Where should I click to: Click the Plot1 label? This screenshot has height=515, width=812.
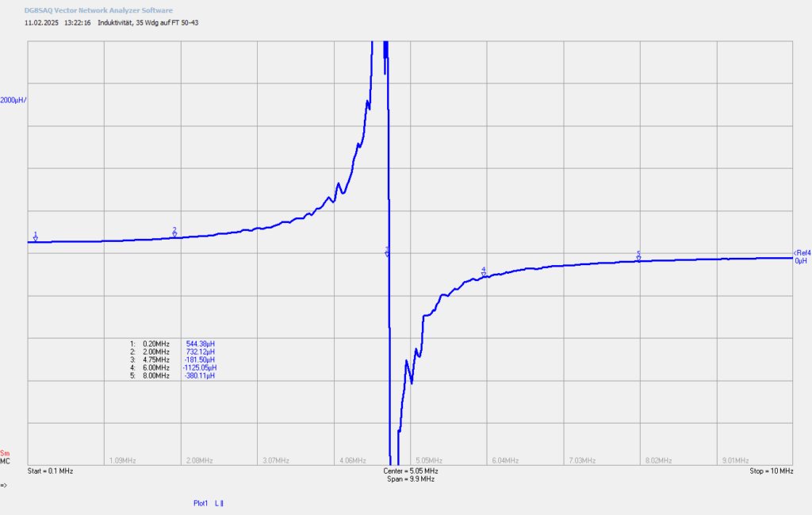(x=201, y=503)
